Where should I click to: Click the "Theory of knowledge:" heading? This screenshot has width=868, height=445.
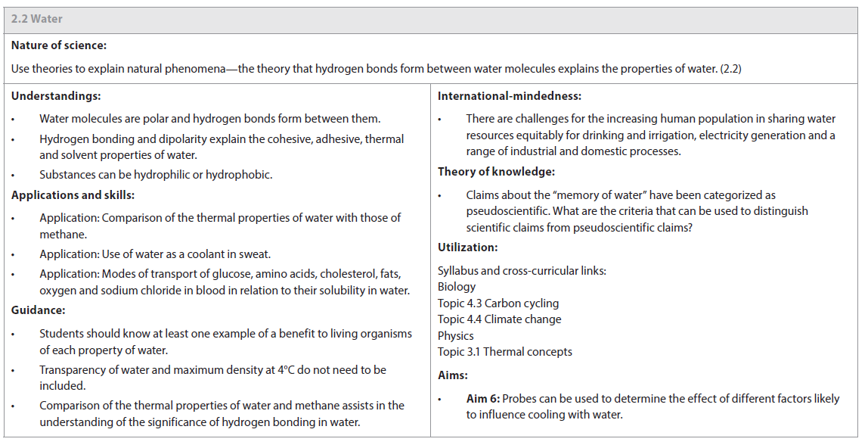496,172
